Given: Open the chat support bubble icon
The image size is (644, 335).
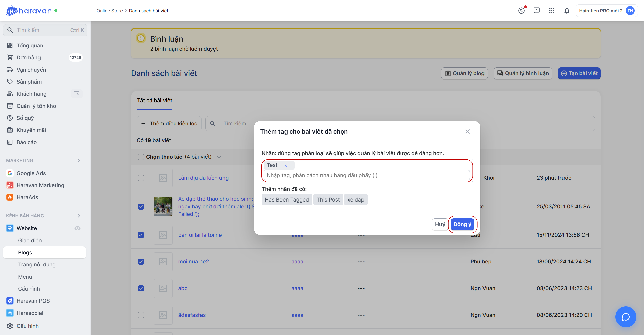Looking at the screenshot, I should pos(626,317).
